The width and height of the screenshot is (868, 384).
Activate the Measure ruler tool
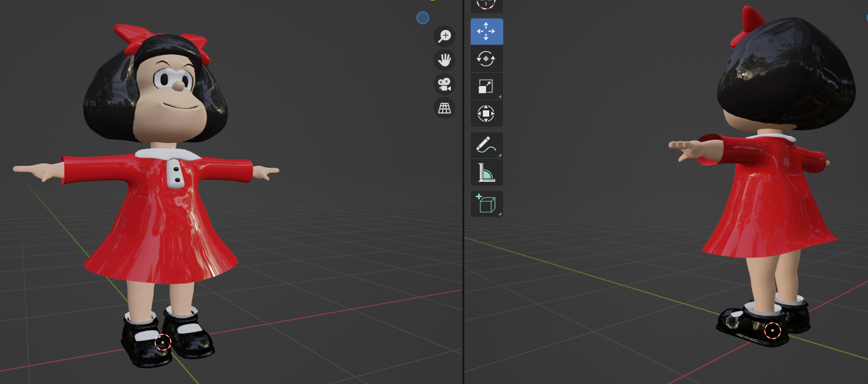487,172
